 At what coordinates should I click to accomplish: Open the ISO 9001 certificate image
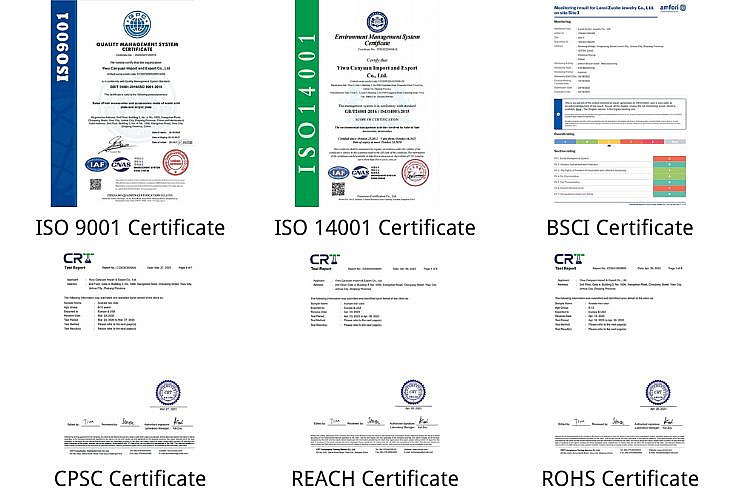click(122, 103)
